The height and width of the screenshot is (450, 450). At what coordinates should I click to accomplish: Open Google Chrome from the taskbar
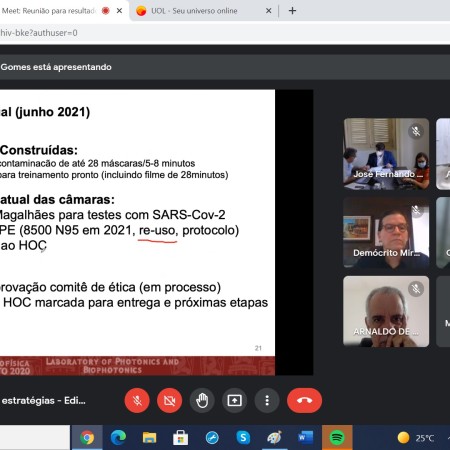tap(87, 437)
